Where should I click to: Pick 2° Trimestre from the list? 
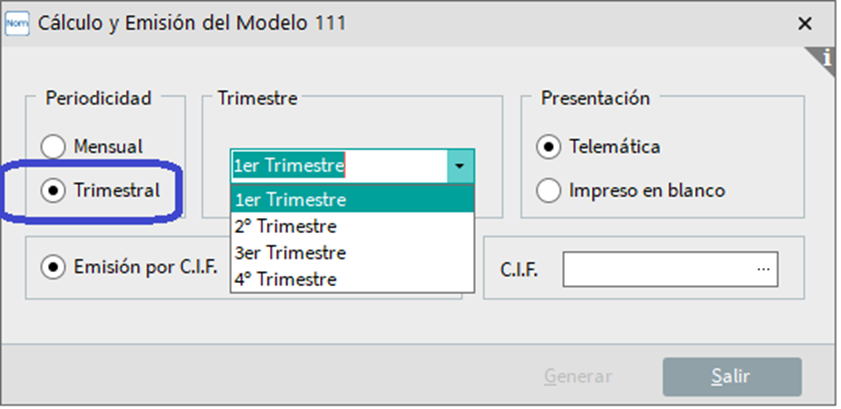point(352,226)
